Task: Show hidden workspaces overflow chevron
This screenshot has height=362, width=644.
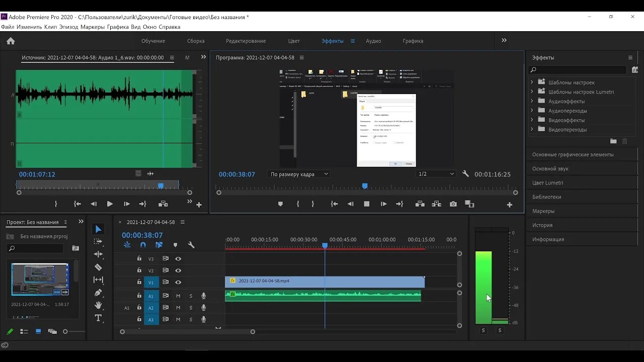Action: (x=504, y=40)
